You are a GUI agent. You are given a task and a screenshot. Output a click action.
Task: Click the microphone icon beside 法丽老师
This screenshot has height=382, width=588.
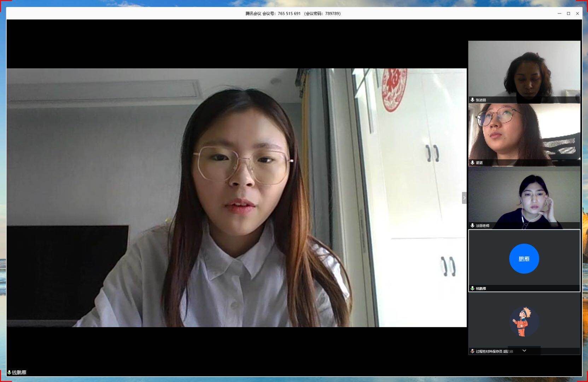click(472, 225)
